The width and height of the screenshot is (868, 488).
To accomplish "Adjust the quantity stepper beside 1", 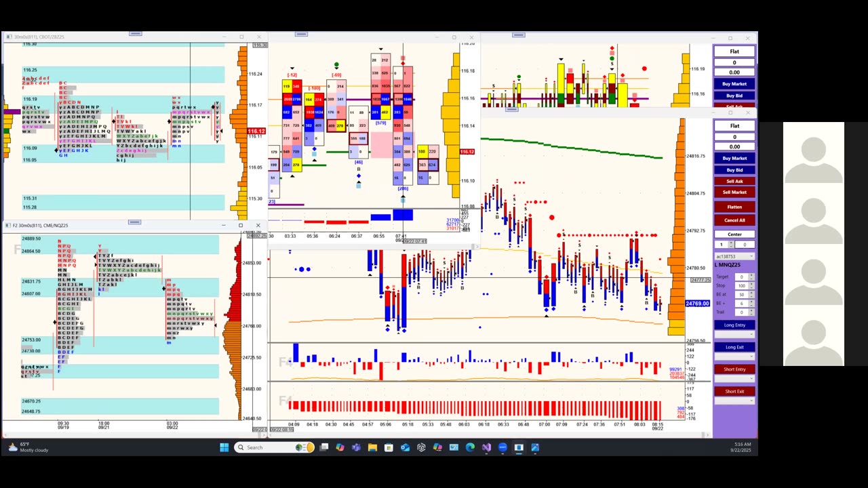I will (x=730, y=245).
